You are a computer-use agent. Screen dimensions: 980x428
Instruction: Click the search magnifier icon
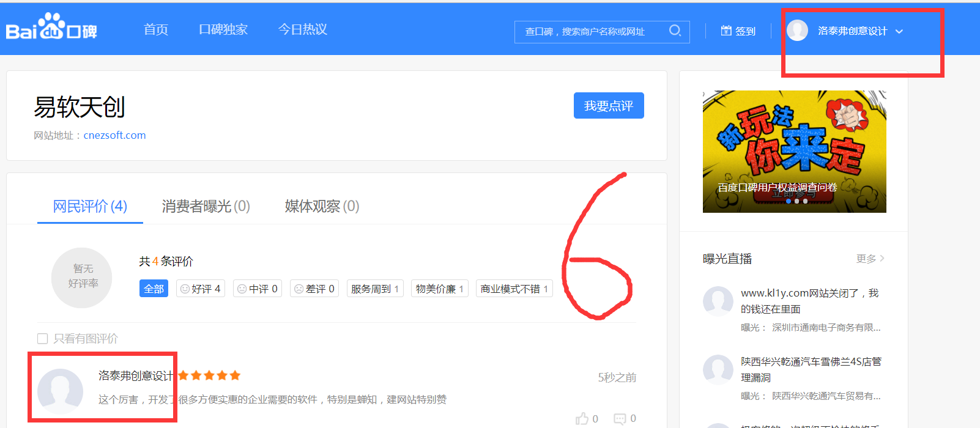[675, 31]
